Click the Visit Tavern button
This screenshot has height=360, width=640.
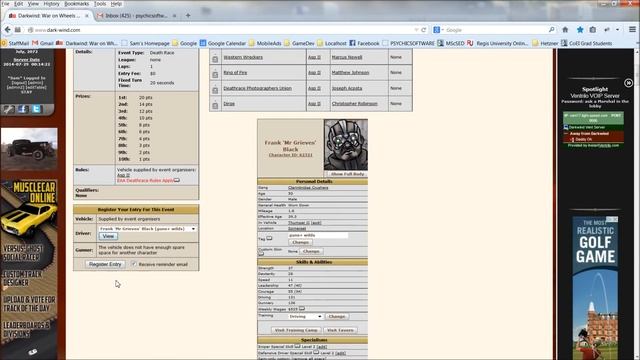(340, 330)
